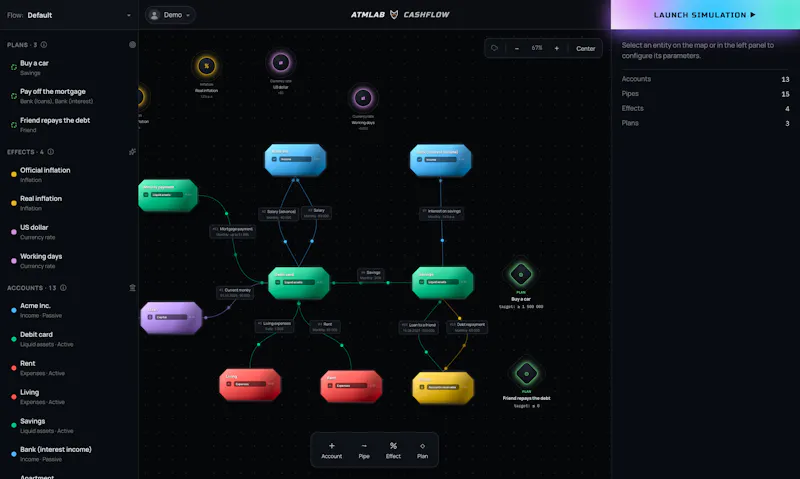
Task: Click the 67% zoom level value
Action: point(537,48)
